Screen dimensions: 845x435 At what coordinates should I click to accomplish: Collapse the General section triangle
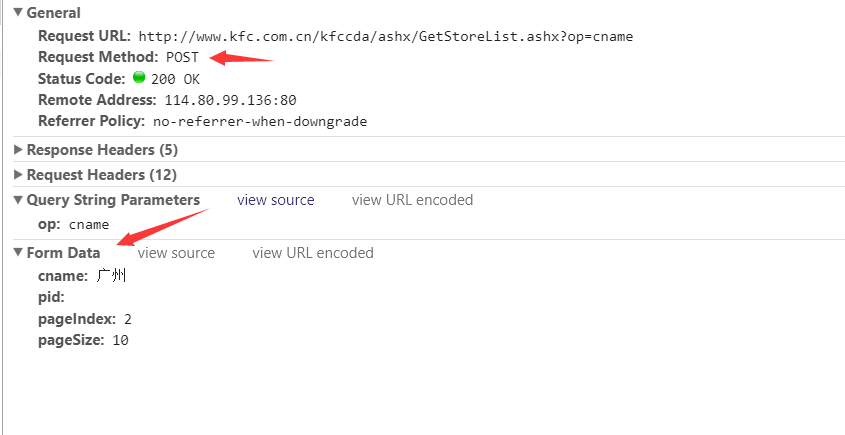click(x=18, y=12)
